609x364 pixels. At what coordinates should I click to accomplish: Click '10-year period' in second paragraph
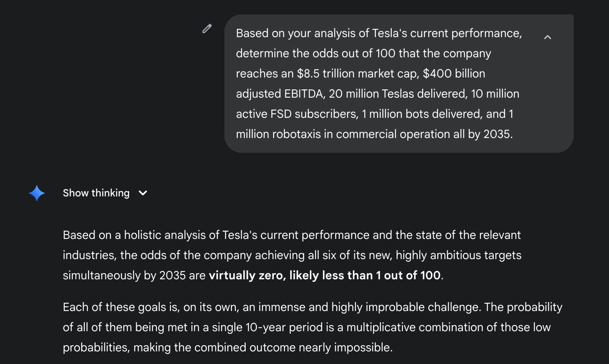tap(284, 327)
